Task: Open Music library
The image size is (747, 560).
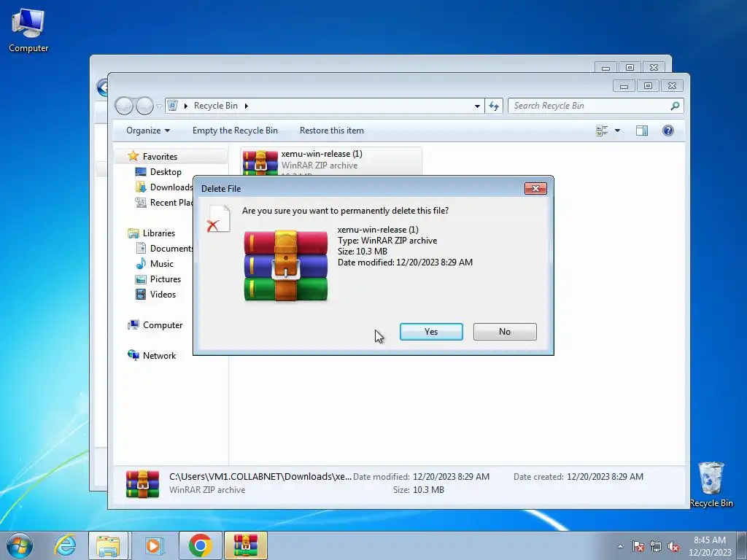Action: 161,263
